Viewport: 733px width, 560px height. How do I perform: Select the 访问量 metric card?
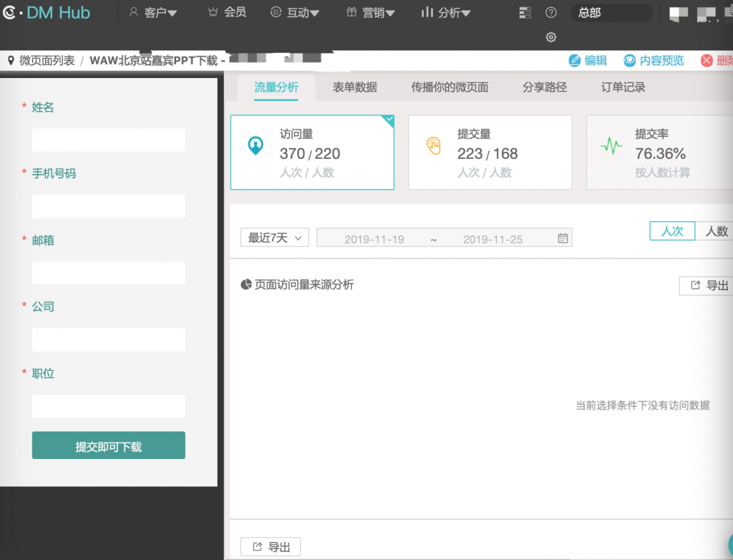pos(312,153)
